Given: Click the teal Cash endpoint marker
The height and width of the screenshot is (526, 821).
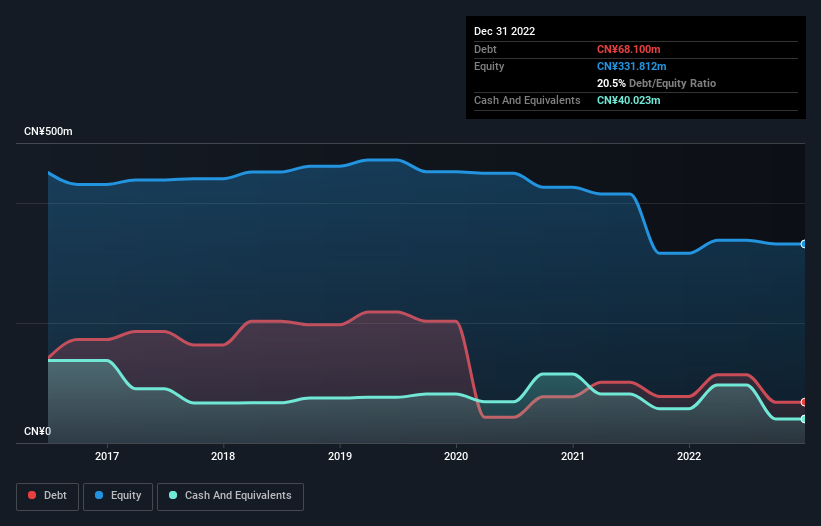Looking at the screenshot, I should coord(804,419).
